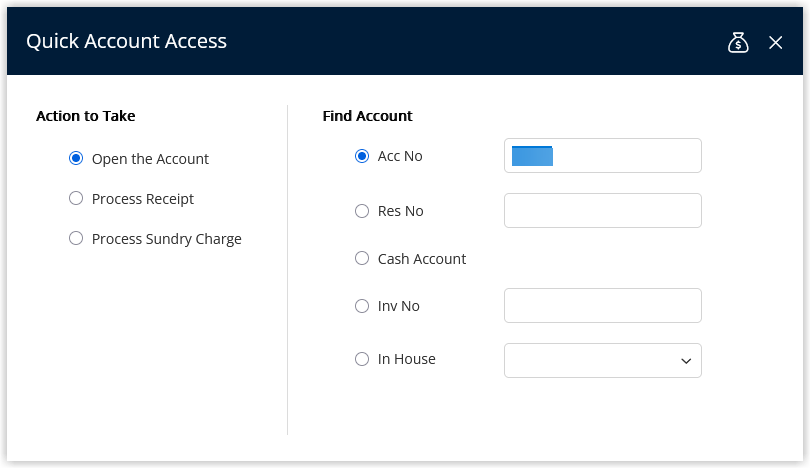Screen dimensions: 811x469
Task: Click the Process Receipt label text
Action: click(x=143, y=199)
